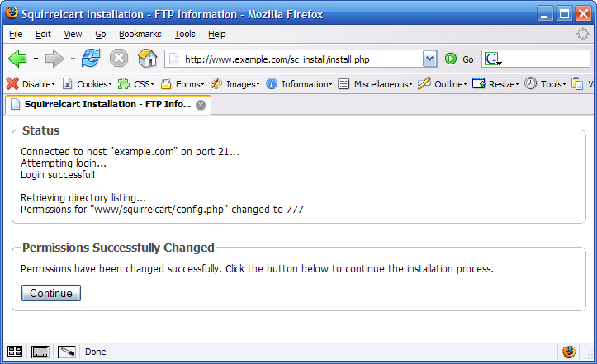597x364 pixels.
Task: Open the URL history dropdown arrow
Action: click(x=429, y=59)
